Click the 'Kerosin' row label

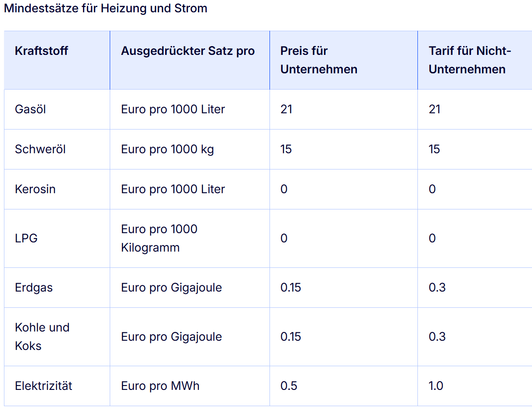35,189
